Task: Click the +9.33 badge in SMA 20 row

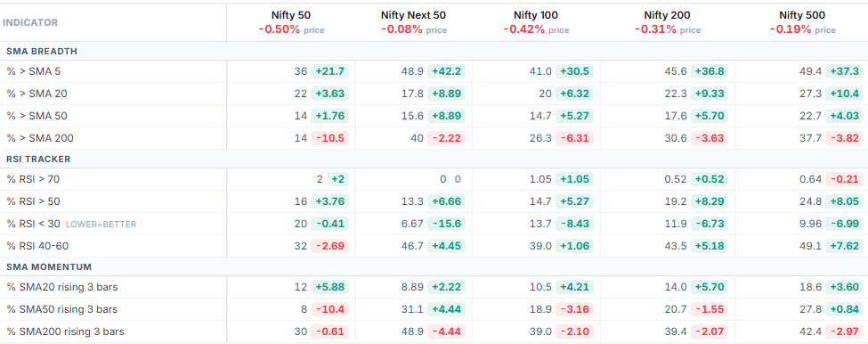Action: [710, 94]
